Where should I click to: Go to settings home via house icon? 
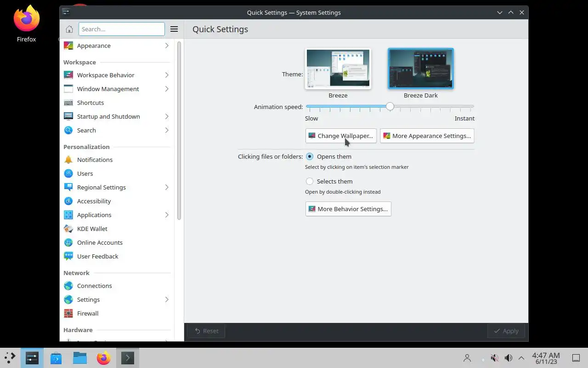[69, 29]
